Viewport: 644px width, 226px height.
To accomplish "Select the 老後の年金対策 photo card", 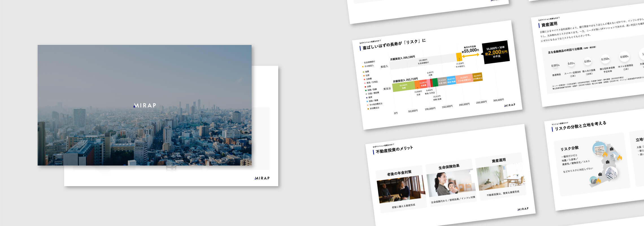I will (401, 188).
